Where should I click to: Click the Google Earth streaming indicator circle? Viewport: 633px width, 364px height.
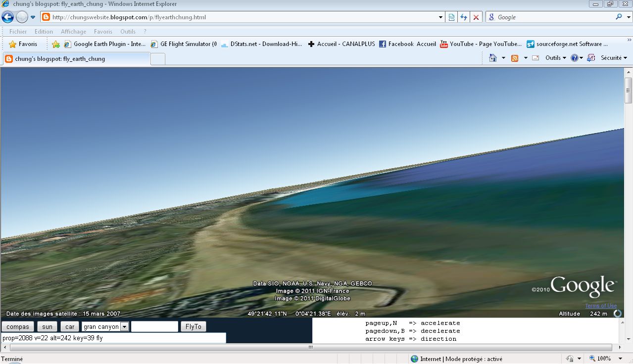coord(617,314)
